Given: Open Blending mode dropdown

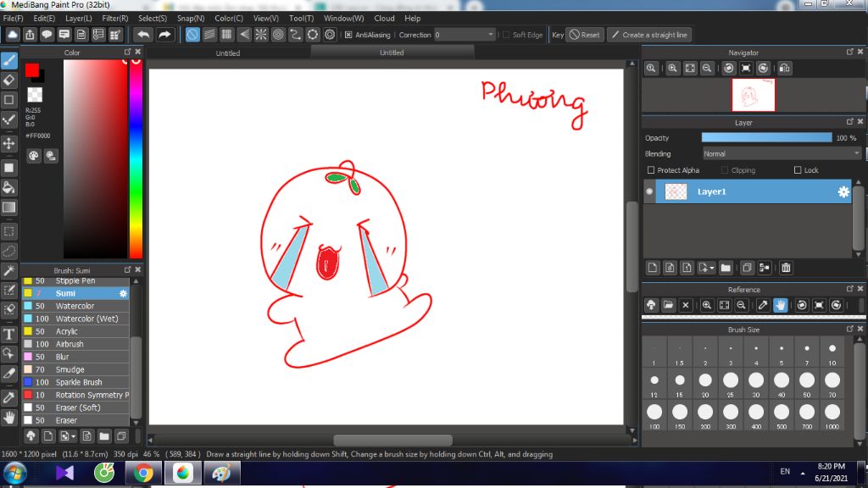Looking at the screenshot, I should click(781, 154).
